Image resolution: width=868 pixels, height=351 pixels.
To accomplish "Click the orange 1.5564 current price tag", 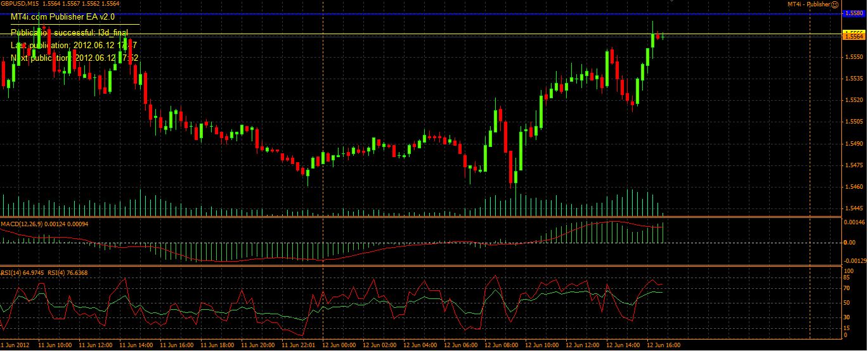I will click(x=853, y=37).
